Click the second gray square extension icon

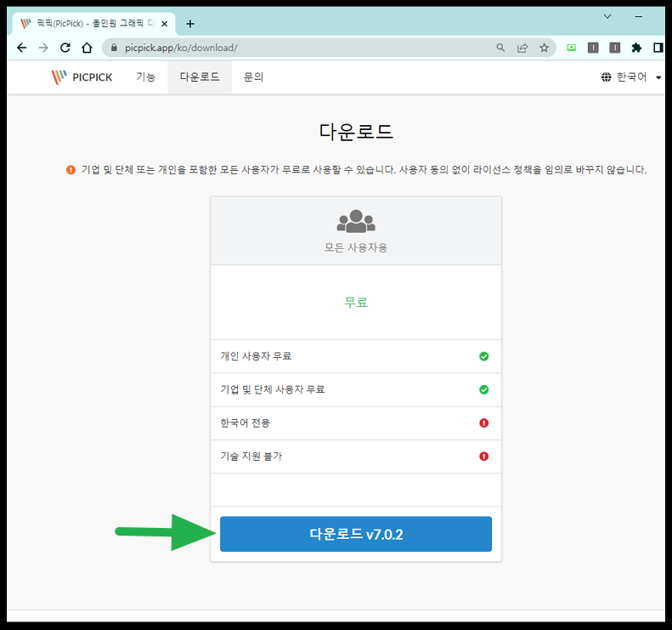pyautogui.click(x=615, y=48)
